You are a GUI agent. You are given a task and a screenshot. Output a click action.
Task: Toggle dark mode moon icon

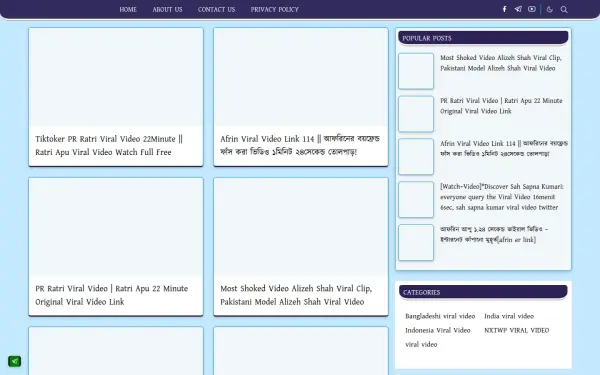550,9
